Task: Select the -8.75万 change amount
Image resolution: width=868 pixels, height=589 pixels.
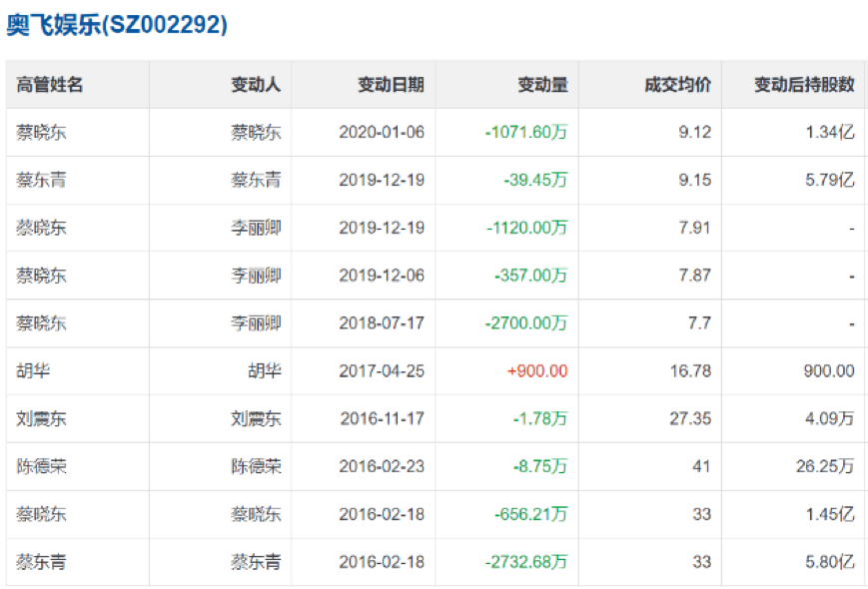Action: (x=540, y=466)
